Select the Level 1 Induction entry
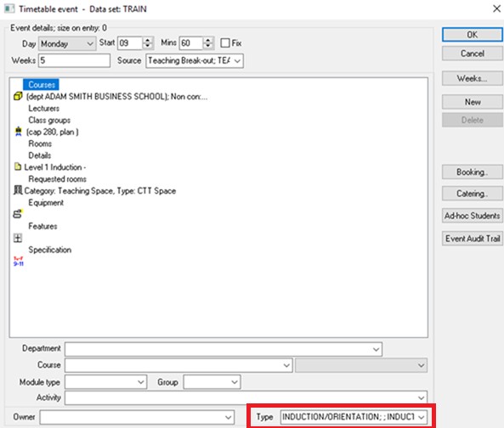Image resolution: width=504 pixels, height=428 pixels. (x=55, y=167)
